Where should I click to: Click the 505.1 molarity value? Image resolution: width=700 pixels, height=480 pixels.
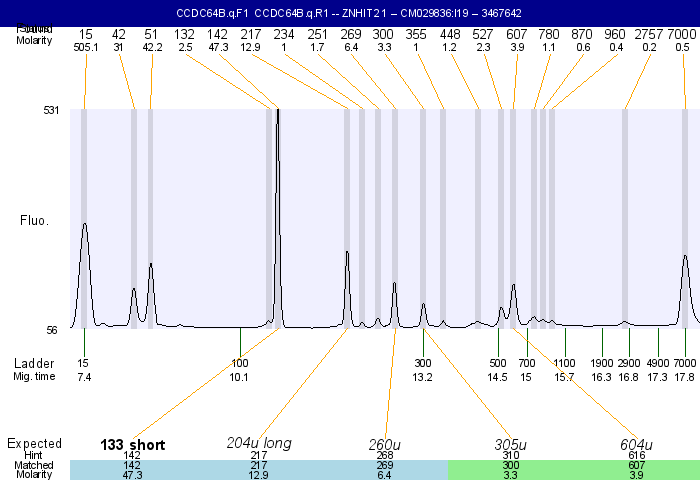pyautogui.click(x=85, y=47)
